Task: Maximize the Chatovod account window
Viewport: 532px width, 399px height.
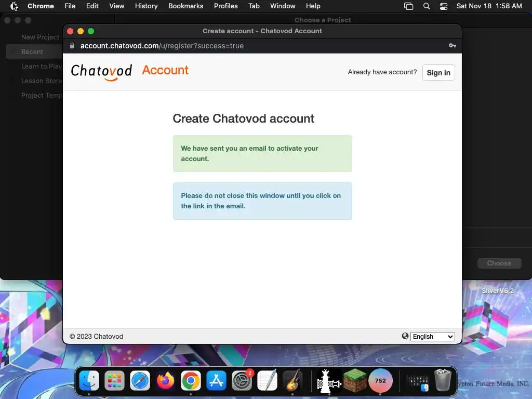Action: 91,31
